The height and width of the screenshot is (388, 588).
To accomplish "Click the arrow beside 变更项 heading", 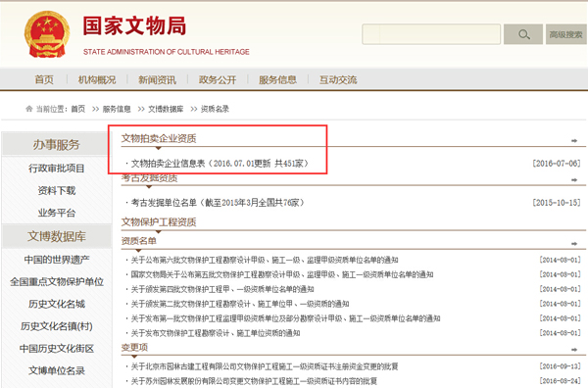I will coord(574,350).
